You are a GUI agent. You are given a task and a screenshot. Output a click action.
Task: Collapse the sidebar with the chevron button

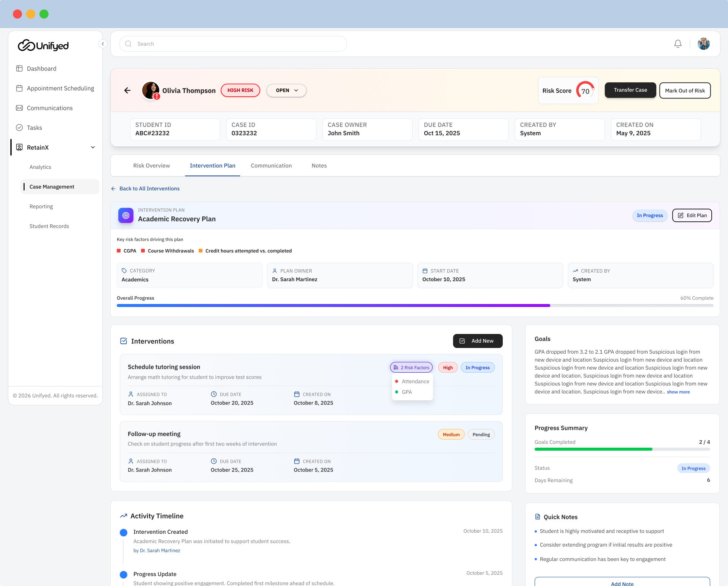[x=102, y=44]
